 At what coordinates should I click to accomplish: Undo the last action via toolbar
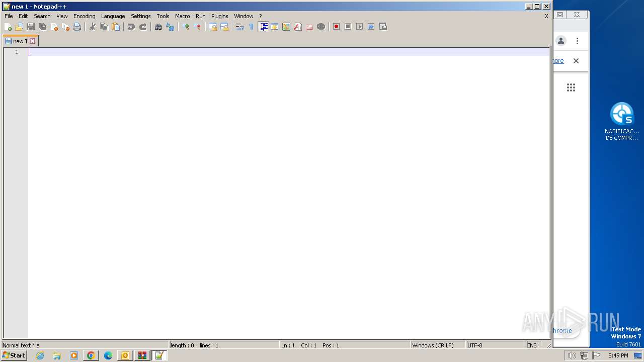click(131, 27)
